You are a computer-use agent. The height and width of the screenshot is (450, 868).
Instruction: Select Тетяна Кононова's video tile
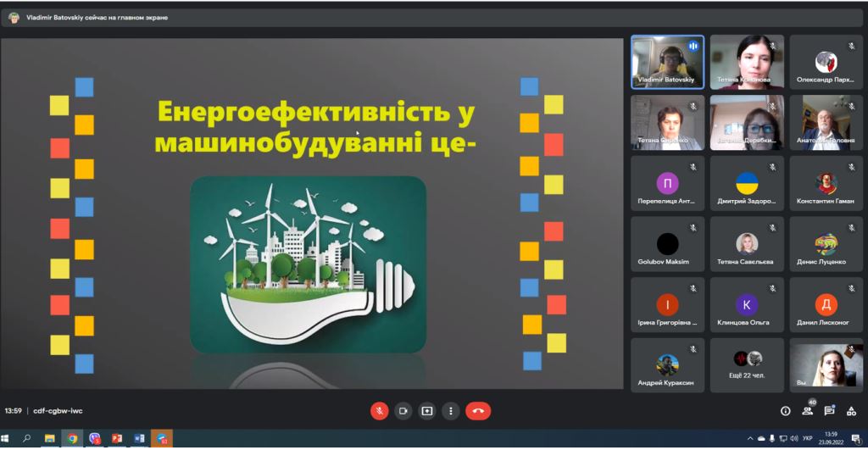[747, 62]
